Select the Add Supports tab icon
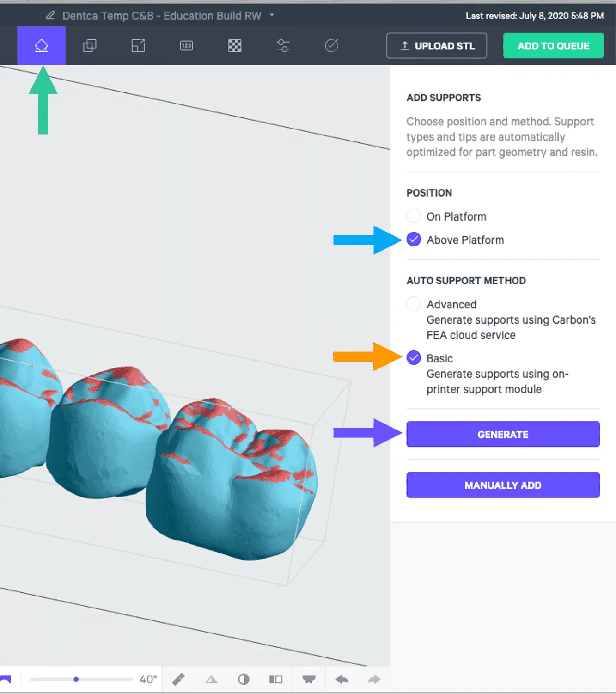This screenshot has height=694, width=616. 41,45
